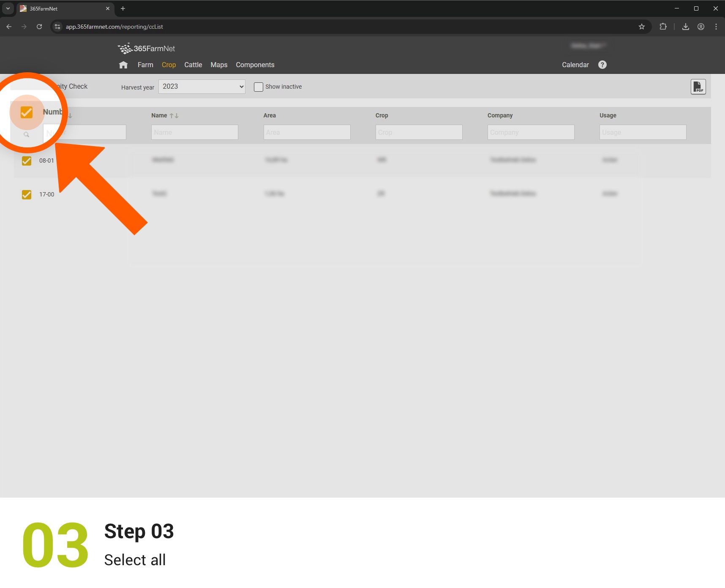
Task: Open the Calendar link
Action: click(x=575, y=65)
